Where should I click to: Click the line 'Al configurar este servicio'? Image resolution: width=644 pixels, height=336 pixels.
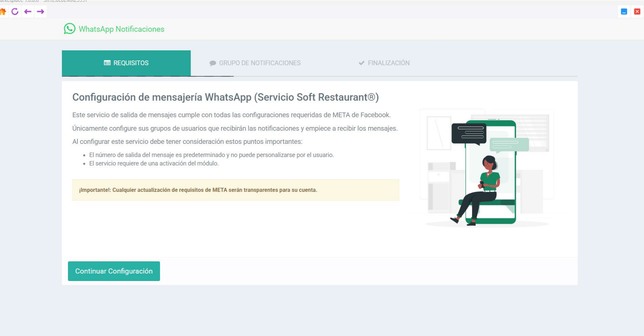point(187,142)
